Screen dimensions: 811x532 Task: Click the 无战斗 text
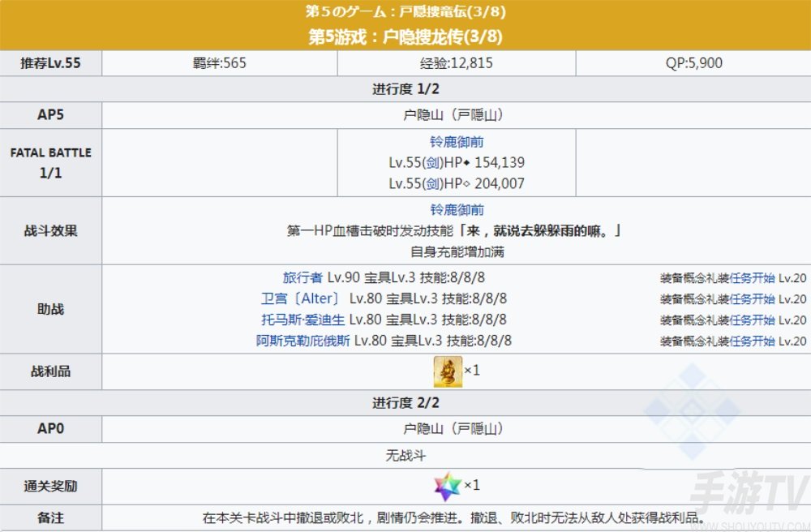point(405,456)
